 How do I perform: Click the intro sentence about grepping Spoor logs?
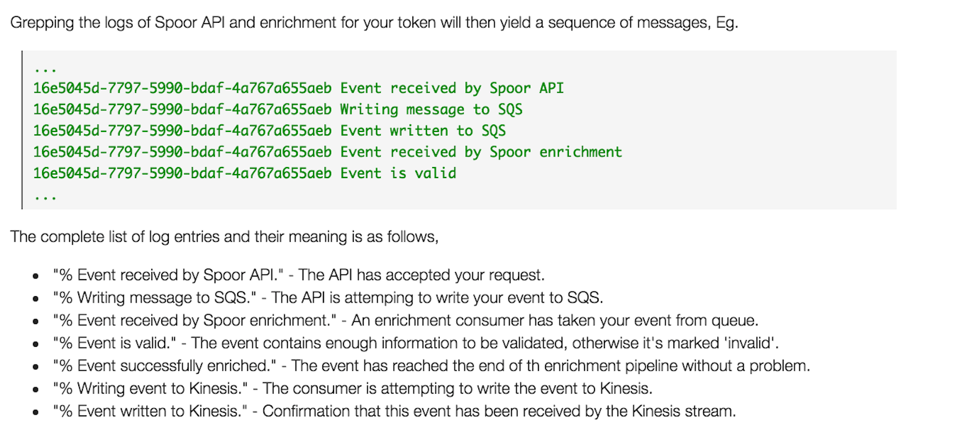click(374, 23)
